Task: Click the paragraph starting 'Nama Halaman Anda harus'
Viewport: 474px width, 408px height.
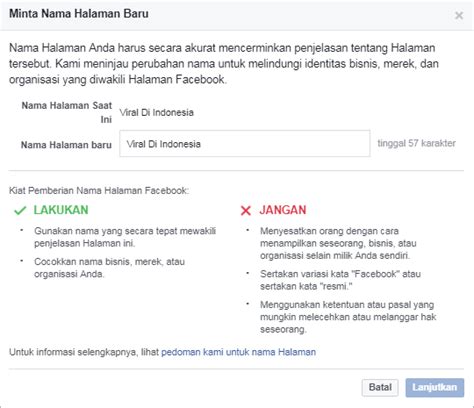Action: 223,64
